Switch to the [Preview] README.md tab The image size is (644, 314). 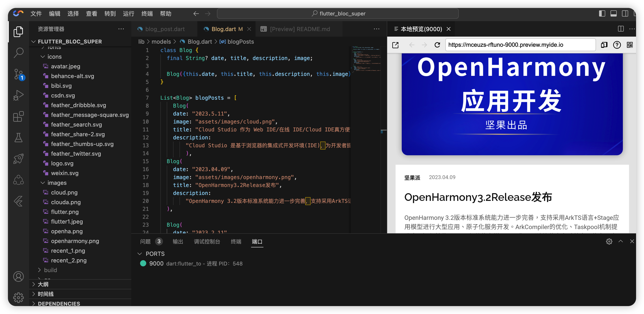299,29
